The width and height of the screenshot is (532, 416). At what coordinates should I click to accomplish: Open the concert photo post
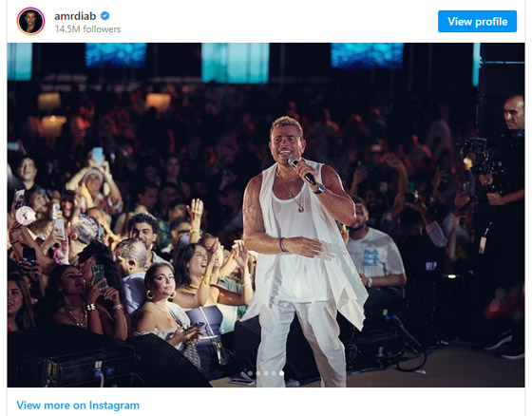(x=266, y=215)
